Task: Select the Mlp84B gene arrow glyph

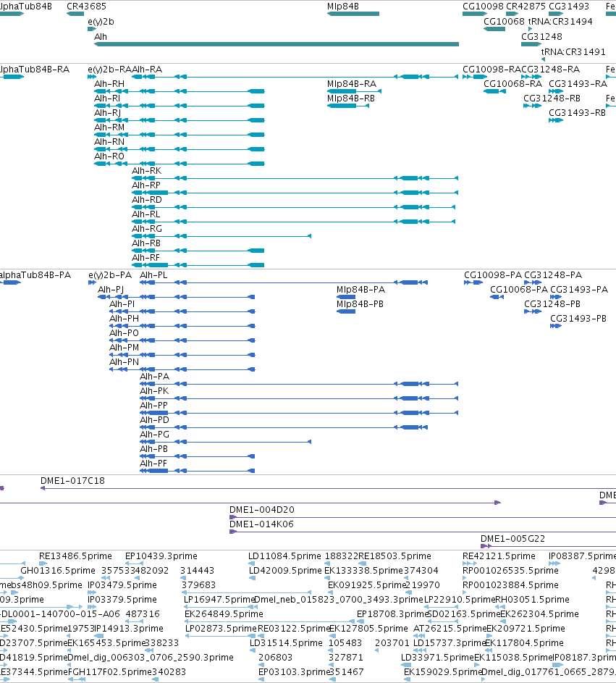Action: pyautogui.click(x=353, y=14)
